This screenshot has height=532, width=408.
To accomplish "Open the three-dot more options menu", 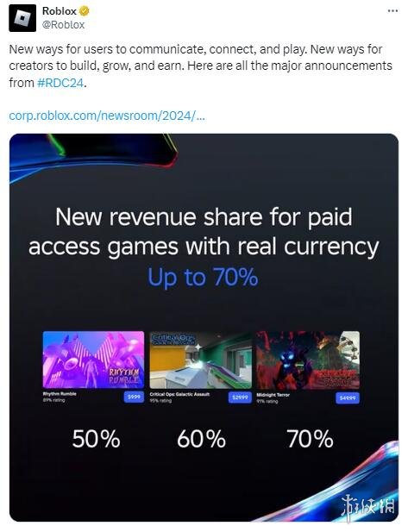I will (x=392, y=11).
